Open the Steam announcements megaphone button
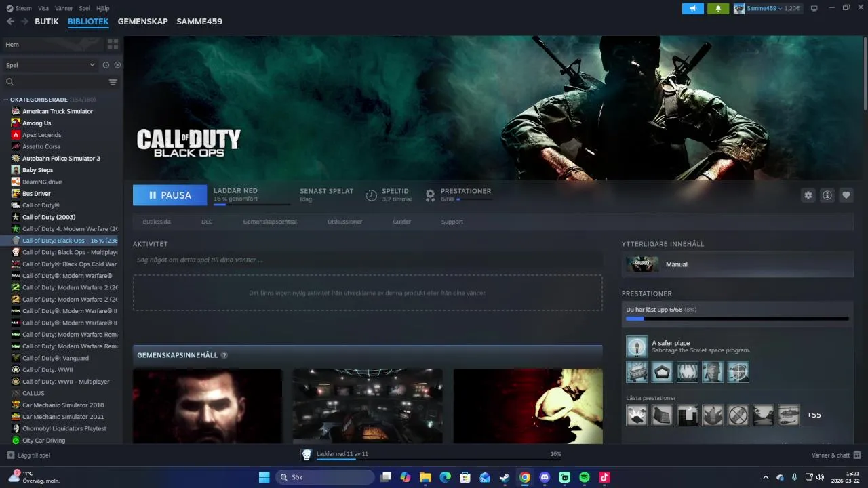Image resolution: width=868 pixels, height=488 pixels. [x=692, y=8]
